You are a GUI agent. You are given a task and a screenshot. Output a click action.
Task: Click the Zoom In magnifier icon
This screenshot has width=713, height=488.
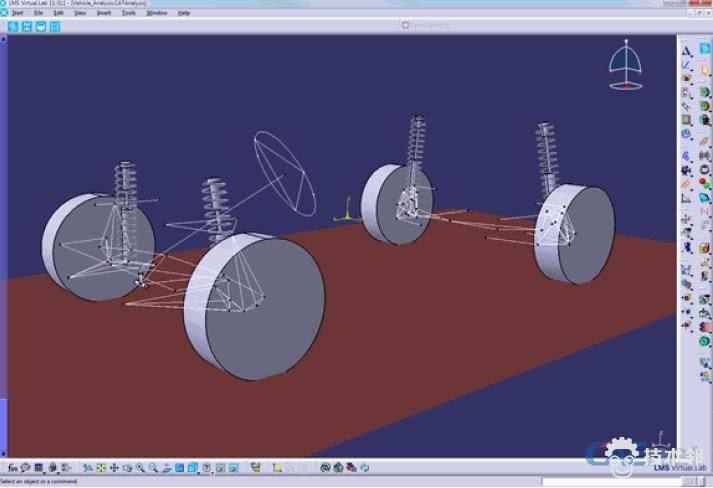point(140,468)
